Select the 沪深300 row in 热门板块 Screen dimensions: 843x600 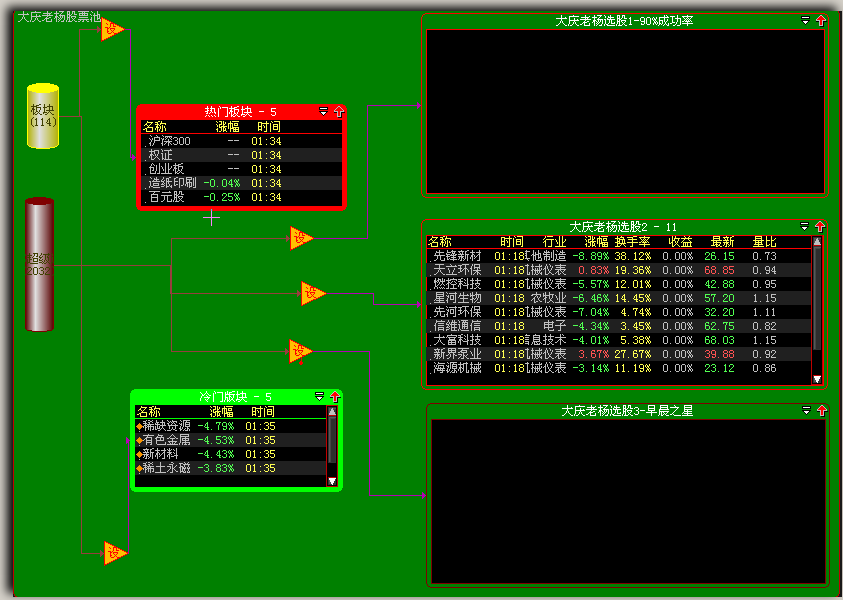click(x=241, y=141)
